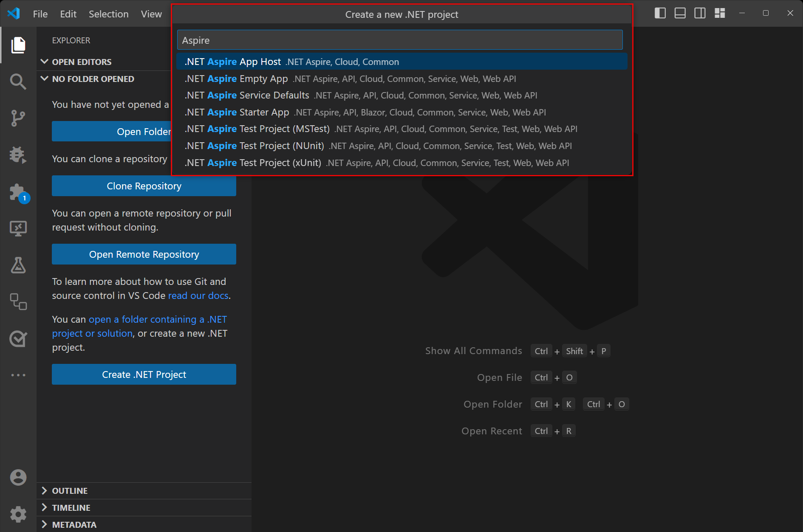Open the Testing flask view

coord(18,265)
